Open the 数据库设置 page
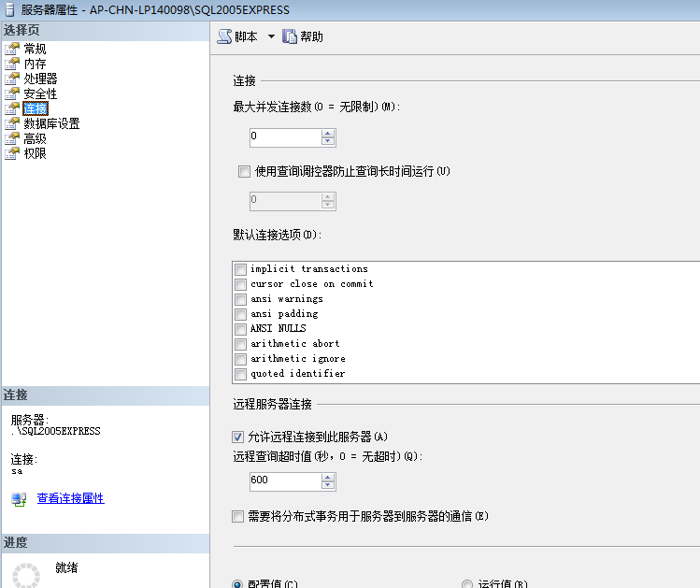 coord(51,123)
